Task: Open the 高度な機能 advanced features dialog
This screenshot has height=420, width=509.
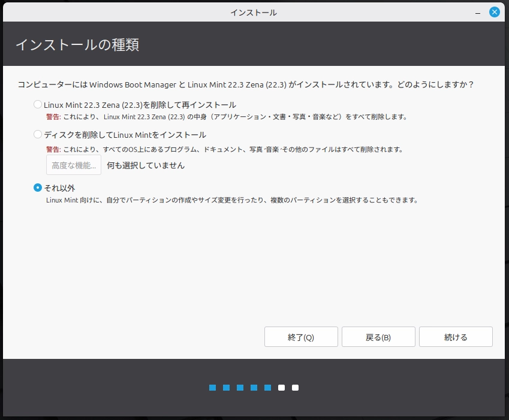Action: pos(73,165)
